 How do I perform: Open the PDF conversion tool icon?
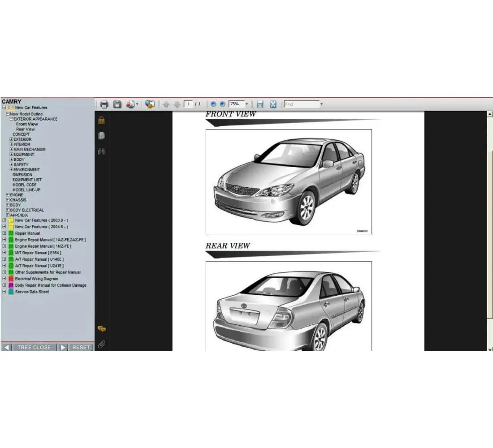coord(130,104)
